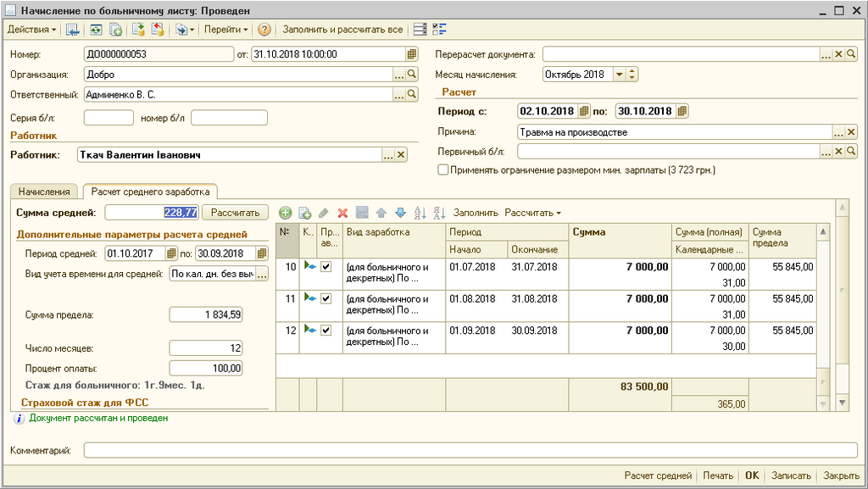Click the green Add row icon
The width and height of the screenshot is (868, 489).
[285, 213]
